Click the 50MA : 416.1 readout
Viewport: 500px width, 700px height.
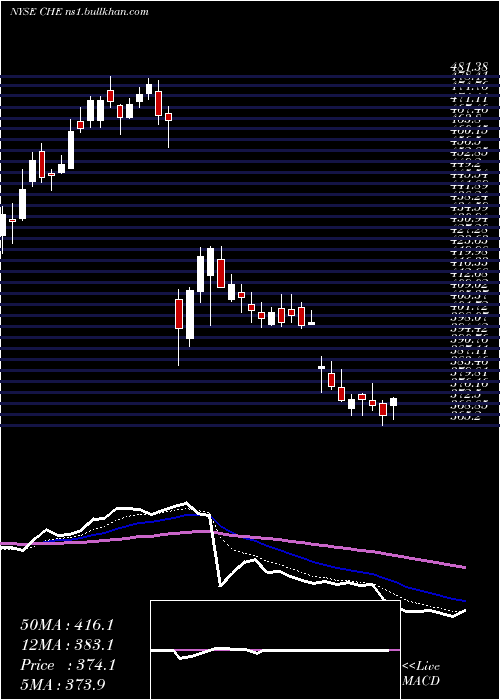coord(67,625)
